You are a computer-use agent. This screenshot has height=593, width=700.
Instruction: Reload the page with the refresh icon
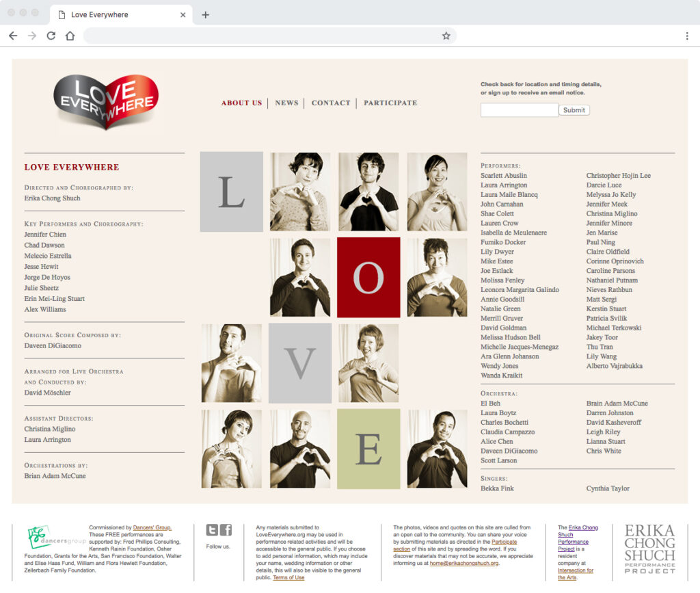[x=51, y=36]
